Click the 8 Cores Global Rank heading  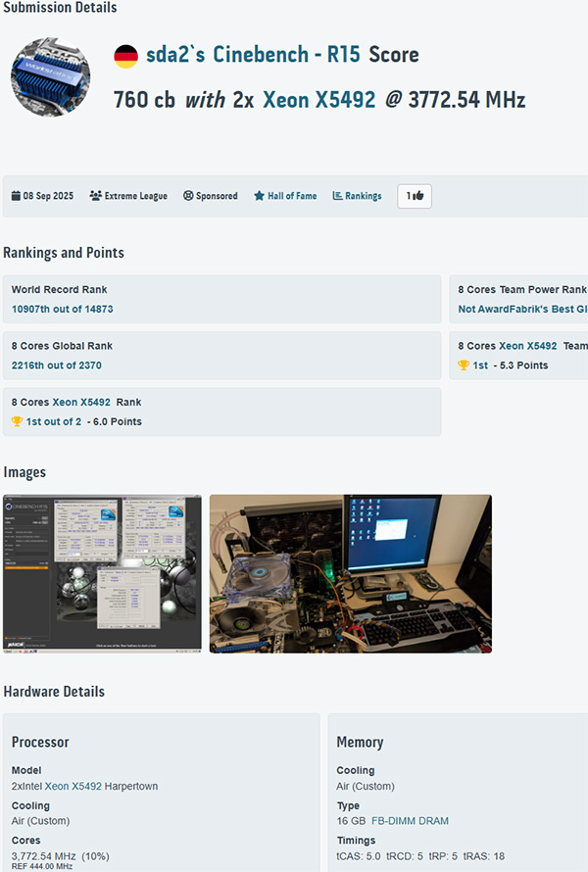point(63,346)
